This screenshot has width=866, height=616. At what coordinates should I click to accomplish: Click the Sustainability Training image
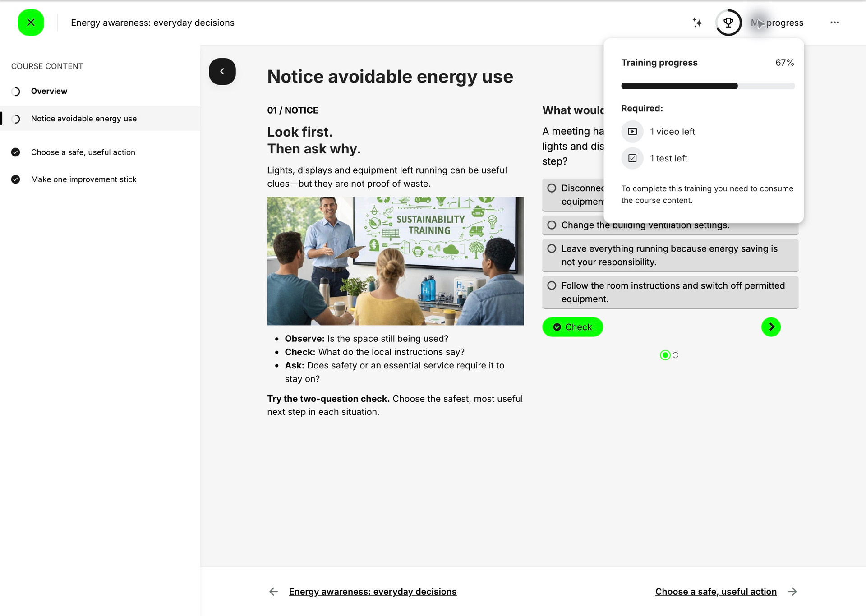395,261
